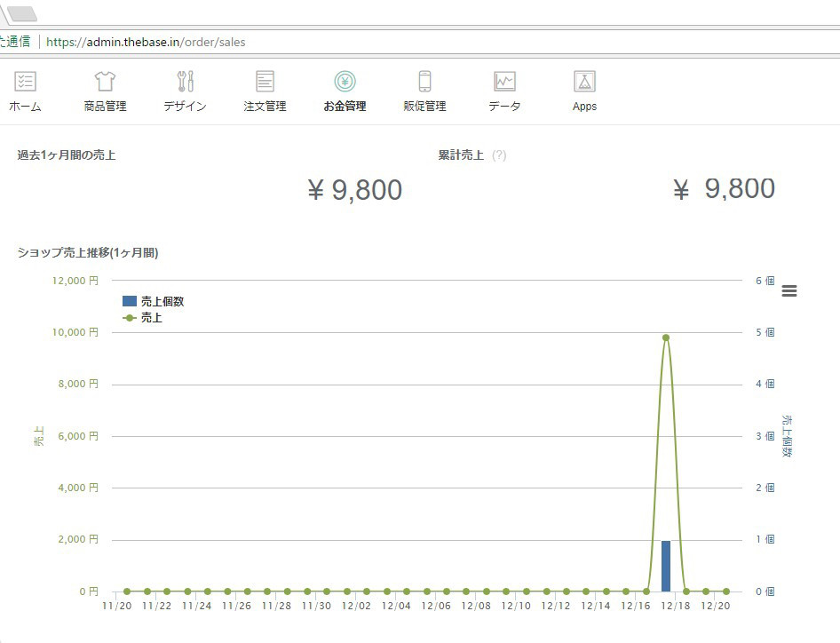
Task: Open the Apps flask icon
Action: [x=584, y=82]
